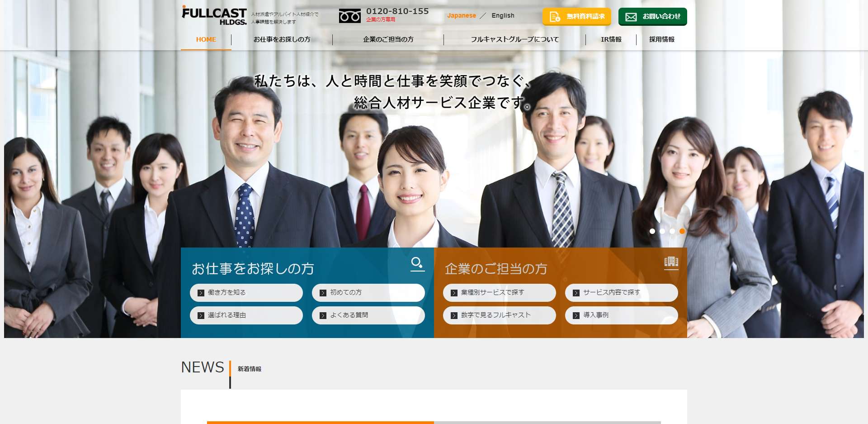Open フルキャストグループについて navigation menu
This screenshot has width=868, height=424.
514,39
